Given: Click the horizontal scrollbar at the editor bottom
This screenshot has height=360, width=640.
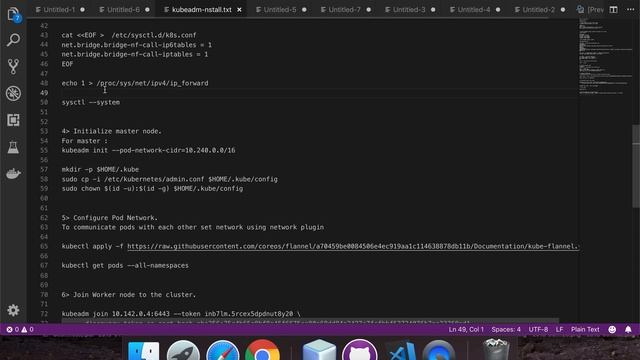Looking at the screenshot, I should coord(310,321).
